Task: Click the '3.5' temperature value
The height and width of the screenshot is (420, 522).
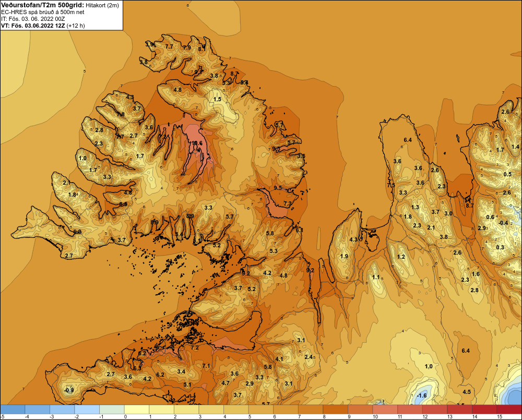Action: point(301,156)
